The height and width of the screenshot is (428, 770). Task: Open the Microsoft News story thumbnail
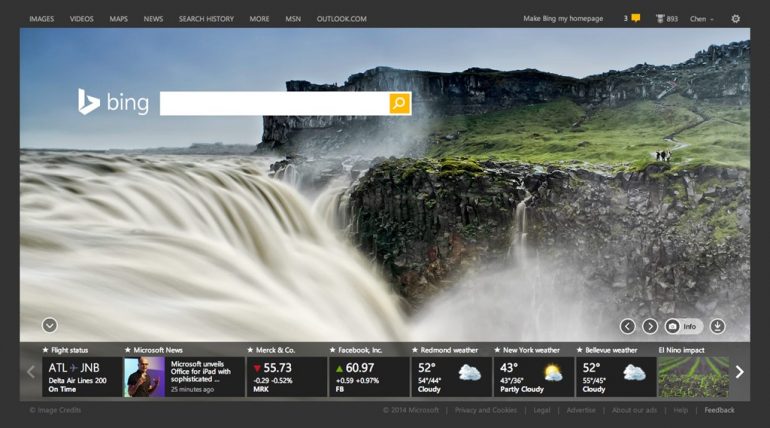tap(144, 377)
